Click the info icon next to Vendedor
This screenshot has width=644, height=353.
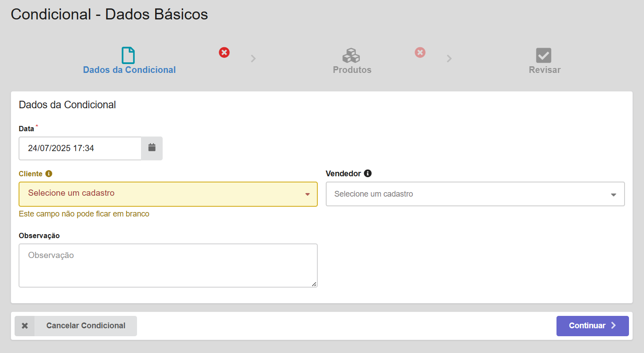368,174
